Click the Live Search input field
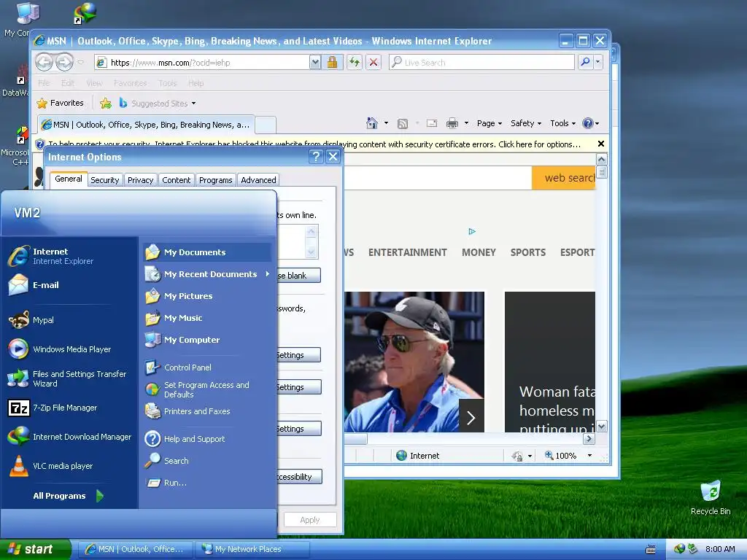Image resolution: width=747 pixels, height=560 pixels. [481, 63]
